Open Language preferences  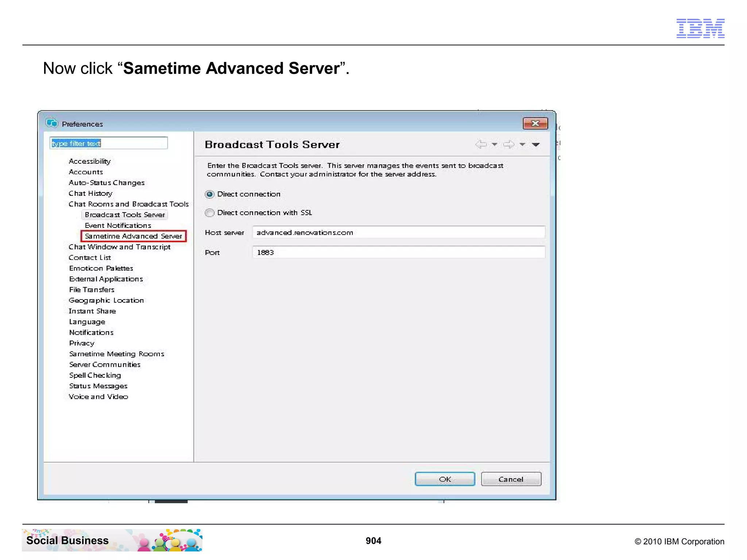(87, 322)
